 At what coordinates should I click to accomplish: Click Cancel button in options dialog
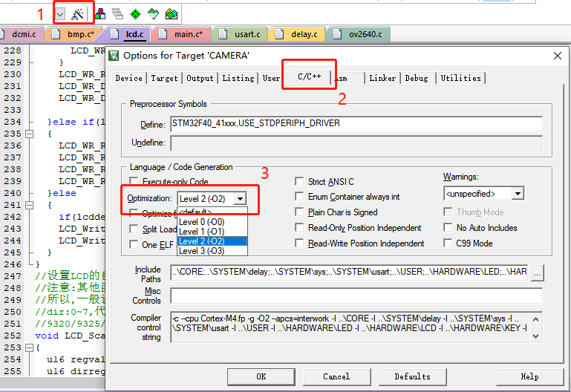tap(336, 376)
